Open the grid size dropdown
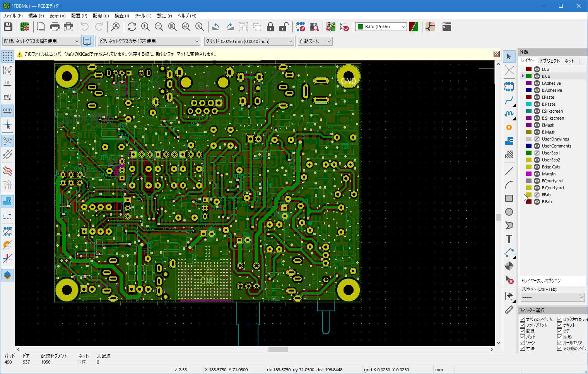This screenshot has height=374, width=588. pos(249,41)
